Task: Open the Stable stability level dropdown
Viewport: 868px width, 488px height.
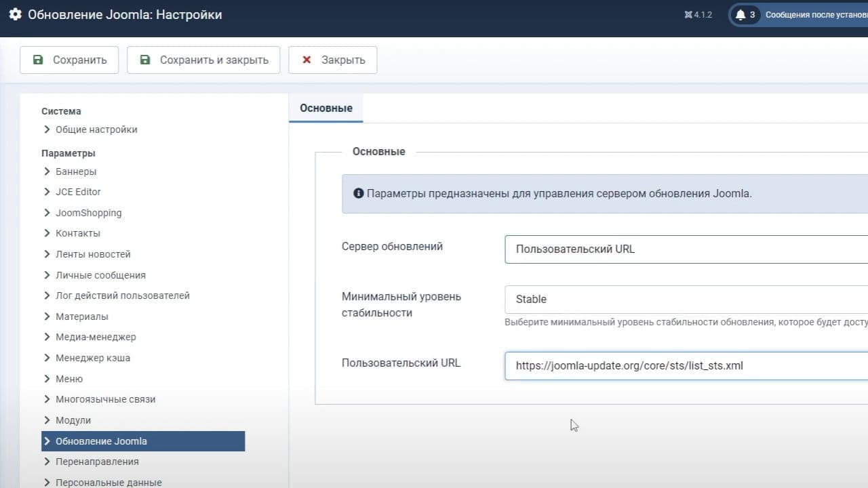Action: point(686,299)
